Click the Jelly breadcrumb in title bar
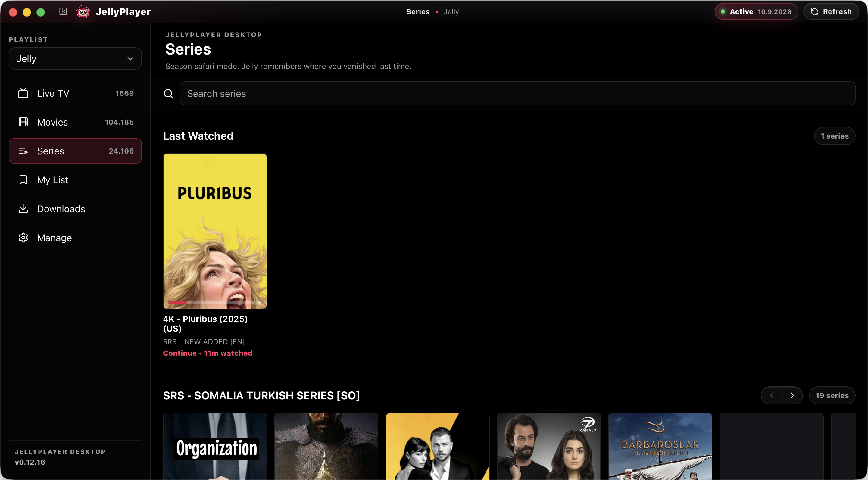 pos(451,12)
